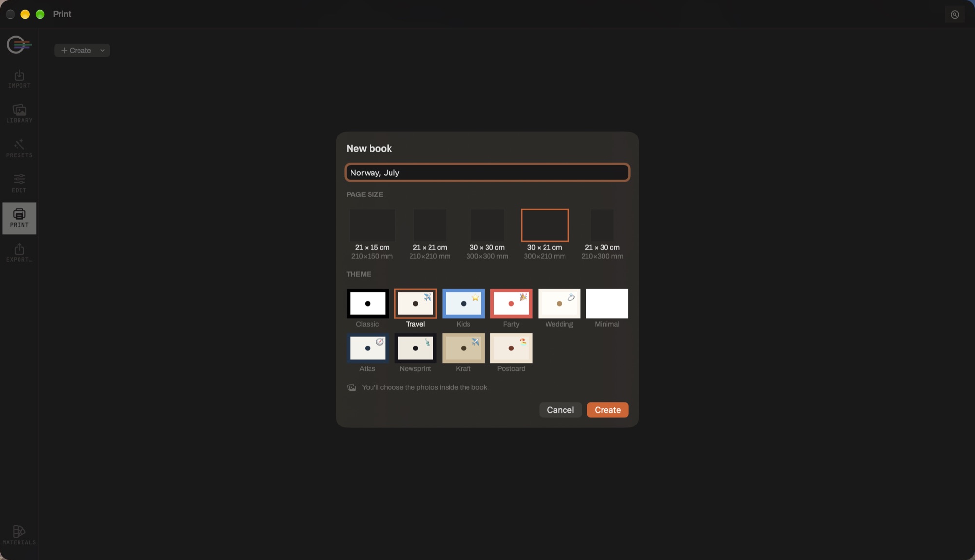Choose the 21 × 30 cm page size
This screenshot has width=975, height=560.
click(x=602, y=234)
